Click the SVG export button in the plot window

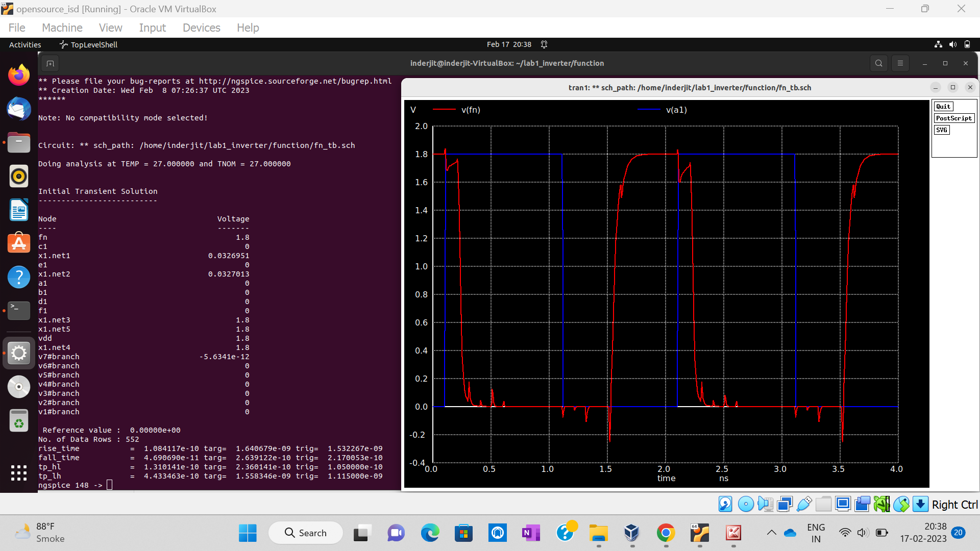click(x=942, y=130)
